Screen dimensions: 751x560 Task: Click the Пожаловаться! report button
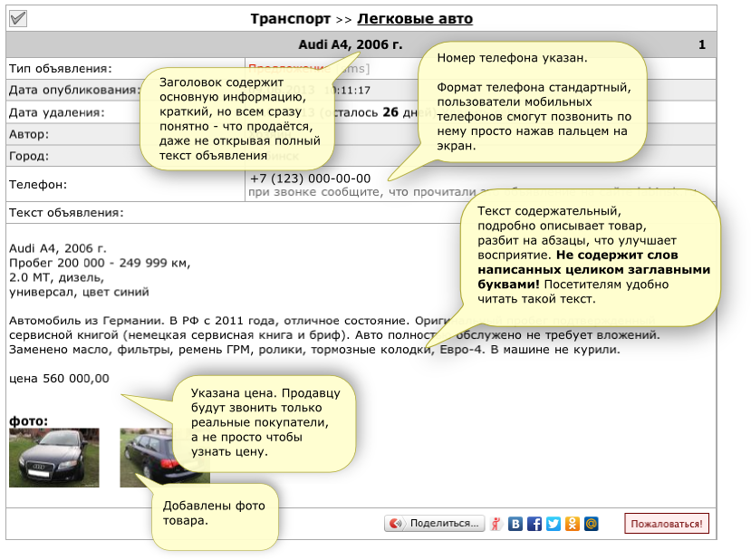point(667,524)
